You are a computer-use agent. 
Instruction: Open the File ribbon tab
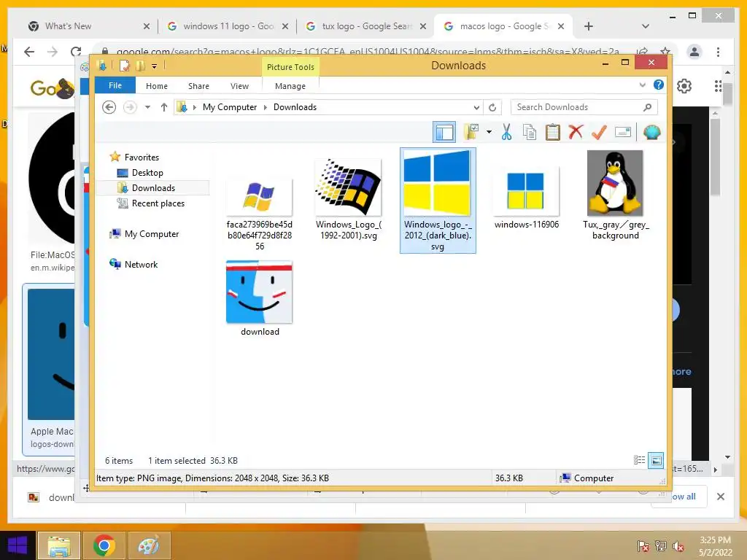click(115, 86)
